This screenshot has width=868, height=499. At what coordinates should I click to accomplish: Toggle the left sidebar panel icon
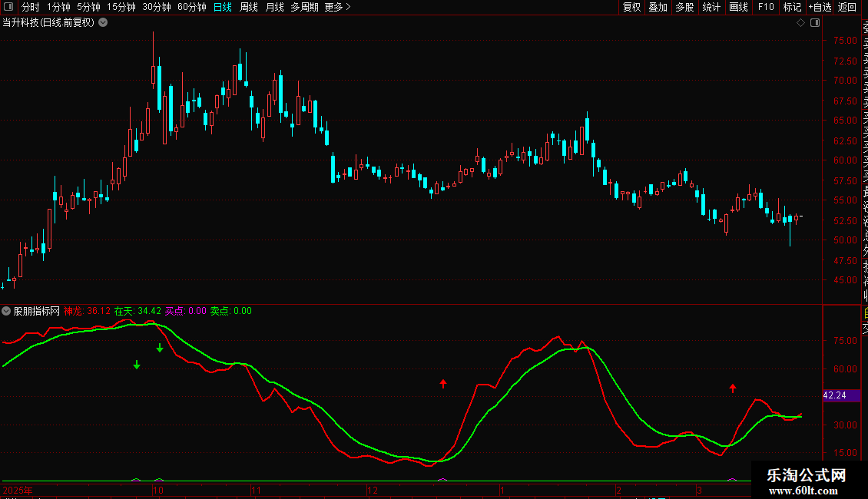pyautogui.click(x=8, y=7)
